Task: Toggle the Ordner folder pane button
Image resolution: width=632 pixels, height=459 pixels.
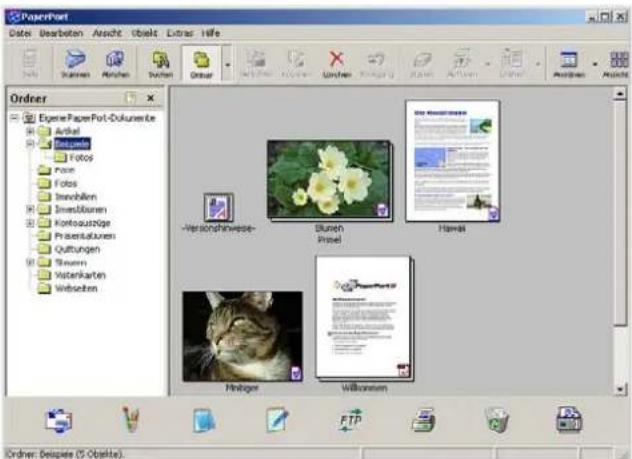Action: [201, 63]
